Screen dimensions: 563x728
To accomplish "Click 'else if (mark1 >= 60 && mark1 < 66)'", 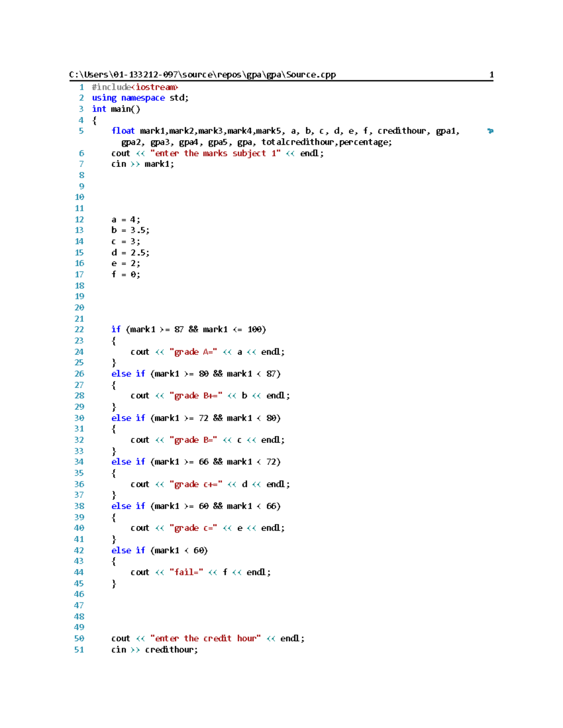I will click(x=196, y=506).
